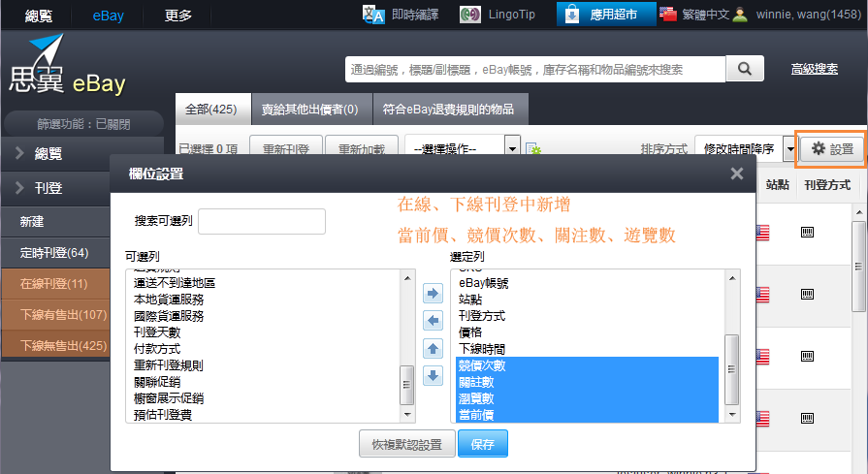
Task: Click the fourth row's listing type icon
Action: [x=807, y=418]
